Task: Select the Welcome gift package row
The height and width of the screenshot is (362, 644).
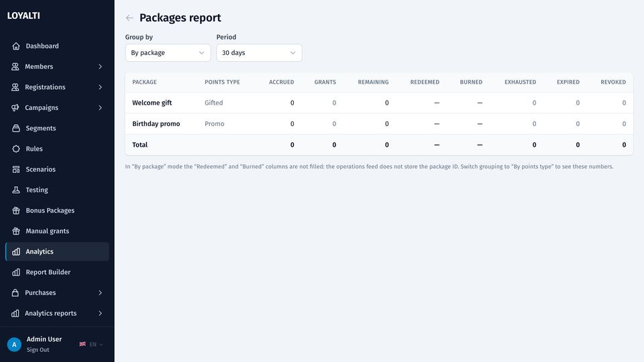Action: 379,103
